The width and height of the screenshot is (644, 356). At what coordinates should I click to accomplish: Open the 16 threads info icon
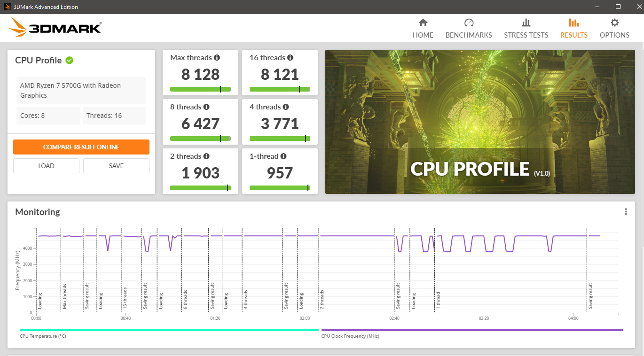coord(290,58)
